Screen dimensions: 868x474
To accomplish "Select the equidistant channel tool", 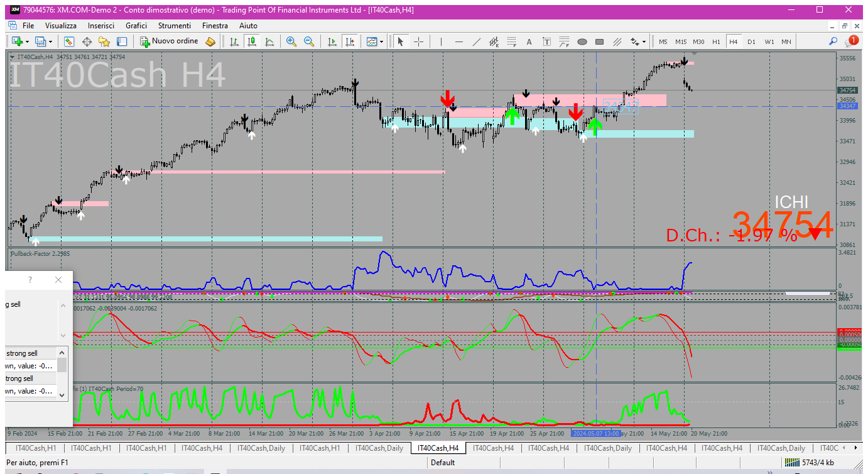I will [494, 41].
